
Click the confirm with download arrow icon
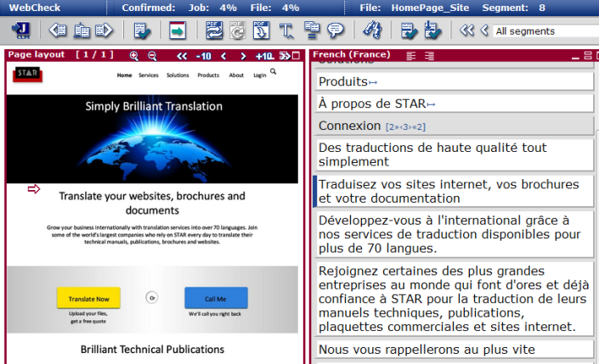coord(432,31)
